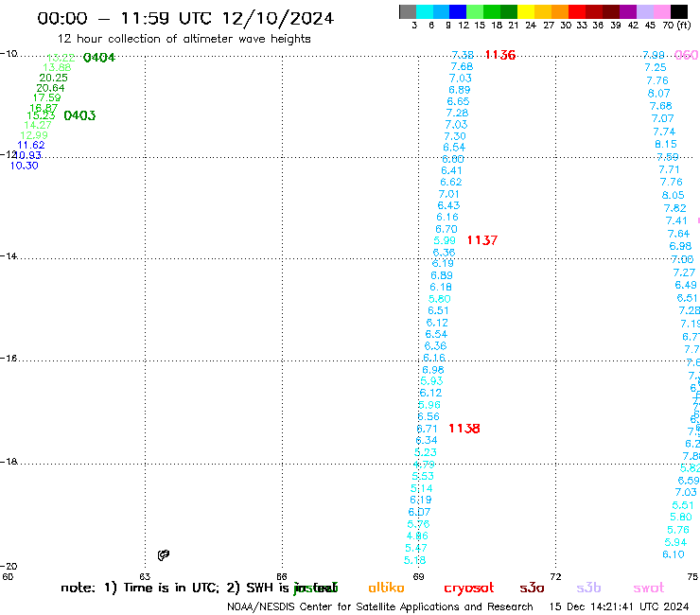
Task: Click the 7.41 wave height value
Action: pos(676,220)
